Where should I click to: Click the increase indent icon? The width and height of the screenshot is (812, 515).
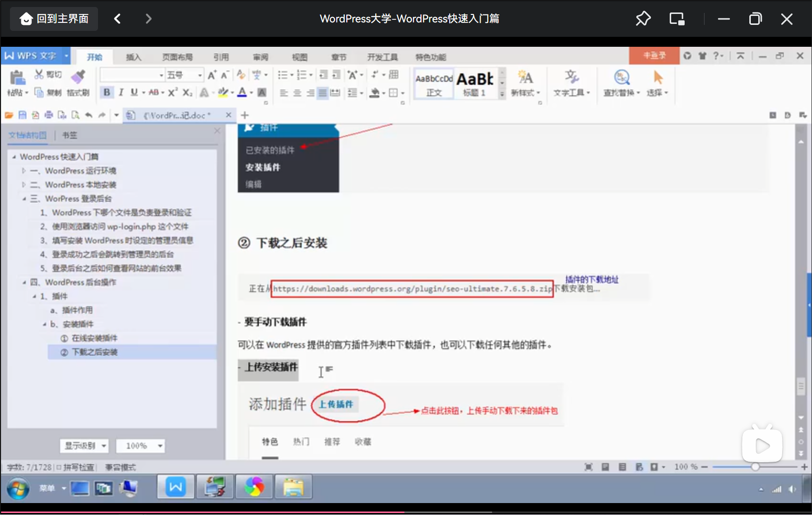click(x=336, y=75)
